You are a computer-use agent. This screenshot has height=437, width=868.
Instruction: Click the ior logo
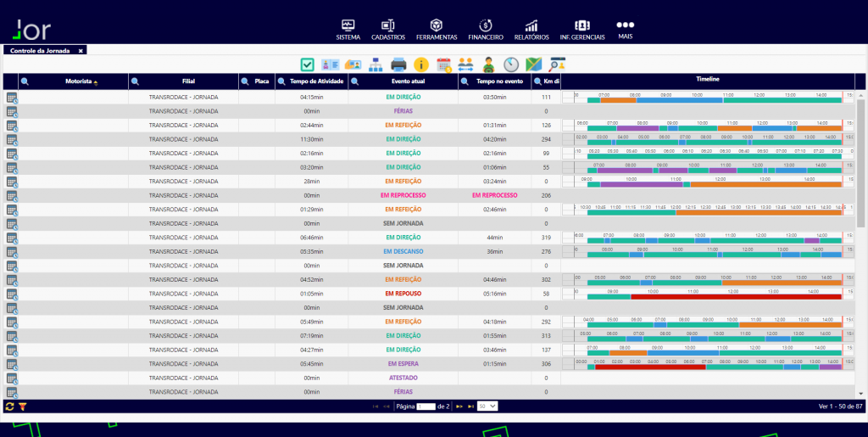[x=33, y=30]
